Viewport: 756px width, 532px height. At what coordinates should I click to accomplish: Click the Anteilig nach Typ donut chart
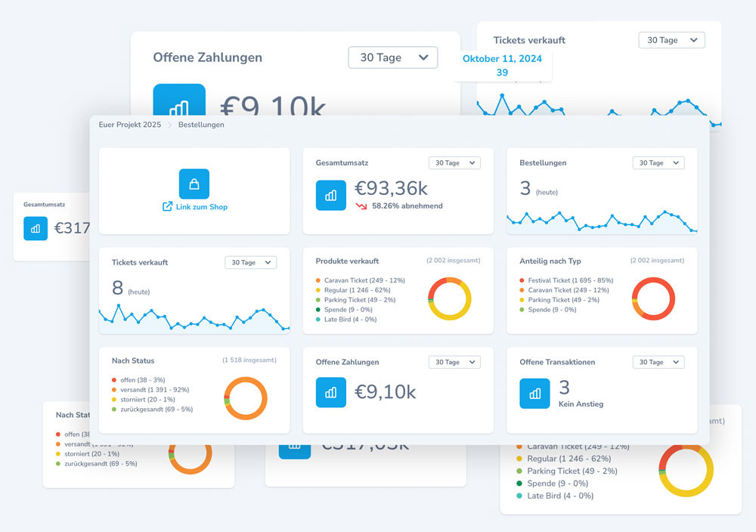(653, 298)
